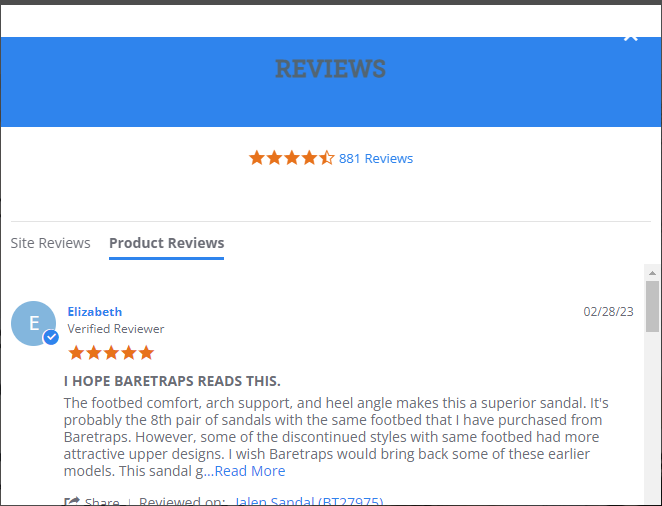Click the reviewer name Elizabeth
This screenshot has height=506, width=662.
pyautogui.click(x=95, y=312)
